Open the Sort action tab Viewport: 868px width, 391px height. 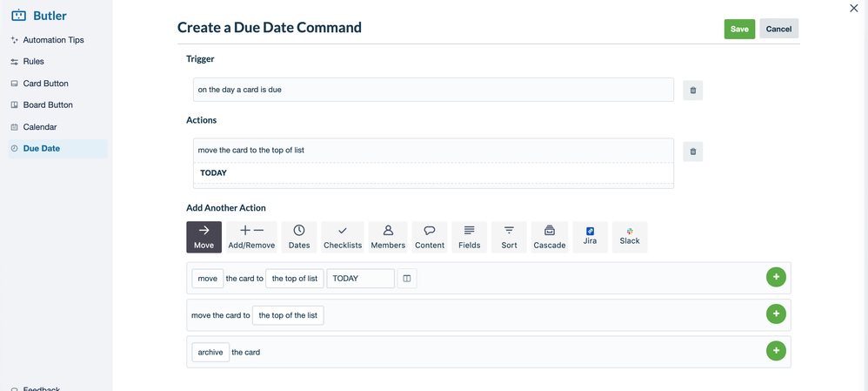tap(510, 238)
